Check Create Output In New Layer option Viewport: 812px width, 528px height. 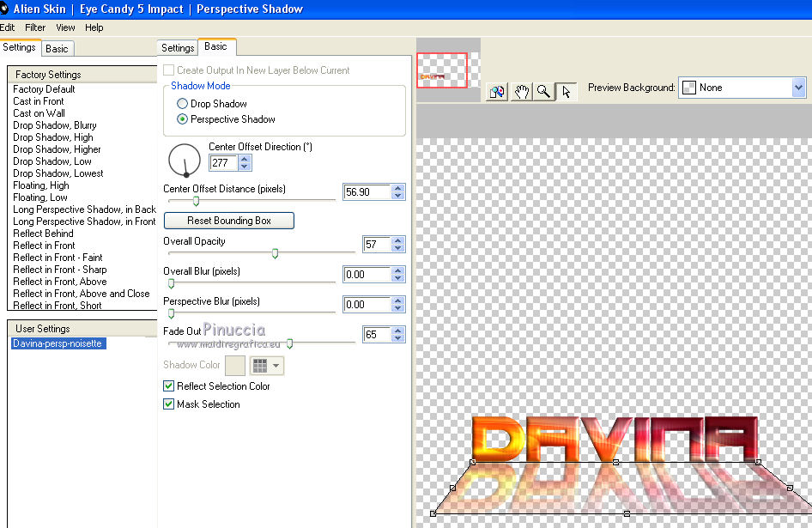[x=168, y=70]
